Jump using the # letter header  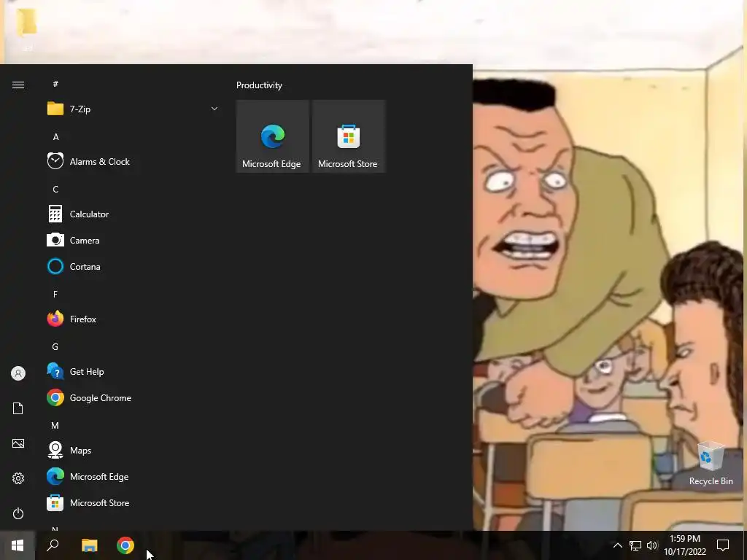point(55,84)
